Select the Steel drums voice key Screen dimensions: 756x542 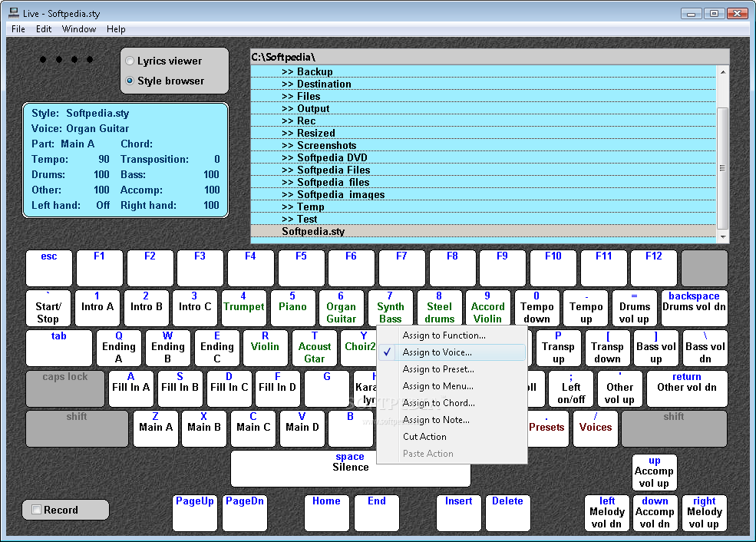tap(439, 308)
